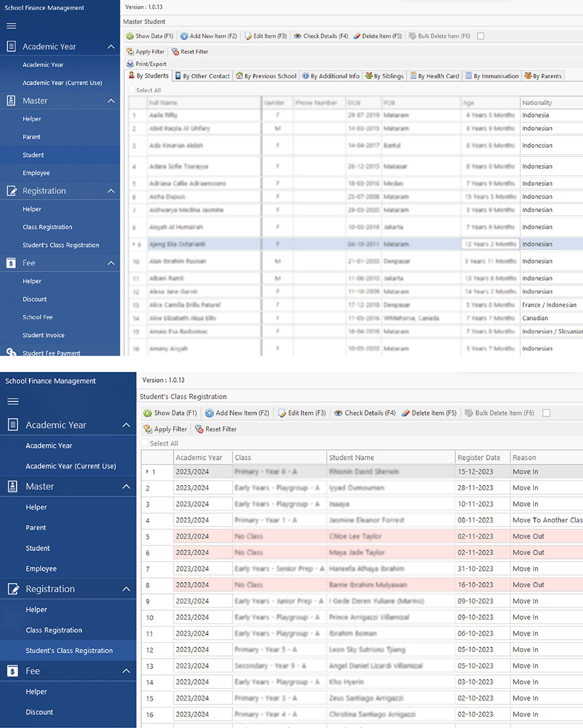Switch to the By Siblings tab
This screenshot has width=583, height=728.
click(385, 75)
